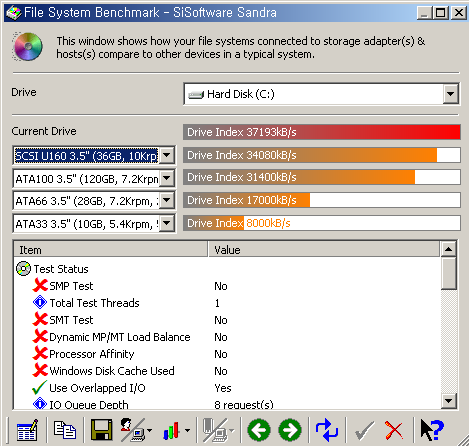Select the IO Queue Depth row label
The width and height of the screenshot is (469, 446).
(x=89, y=404)
